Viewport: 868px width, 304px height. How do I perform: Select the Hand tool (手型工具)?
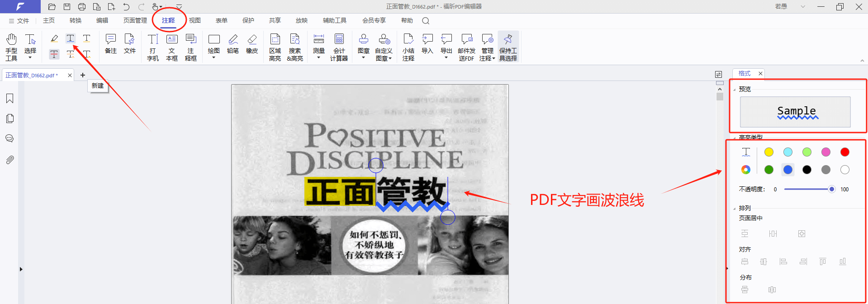(x=11, y=47)
